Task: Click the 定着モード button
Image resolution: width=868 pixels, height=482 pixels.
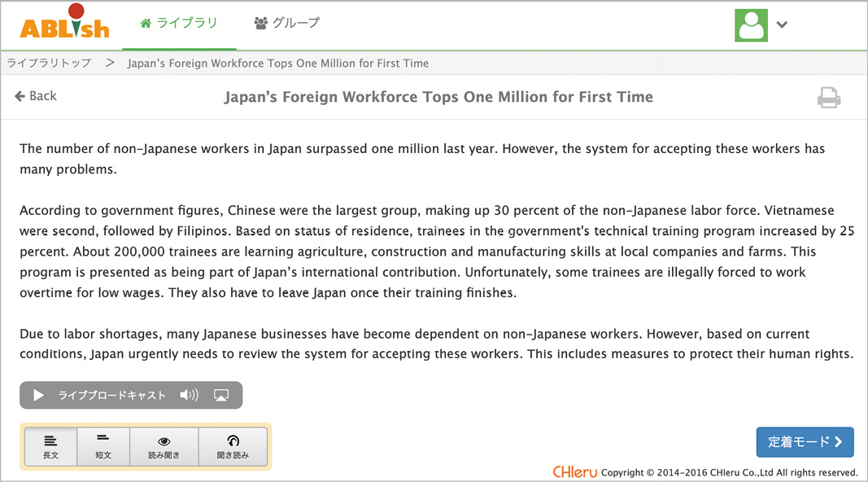Action: point(805,442)
